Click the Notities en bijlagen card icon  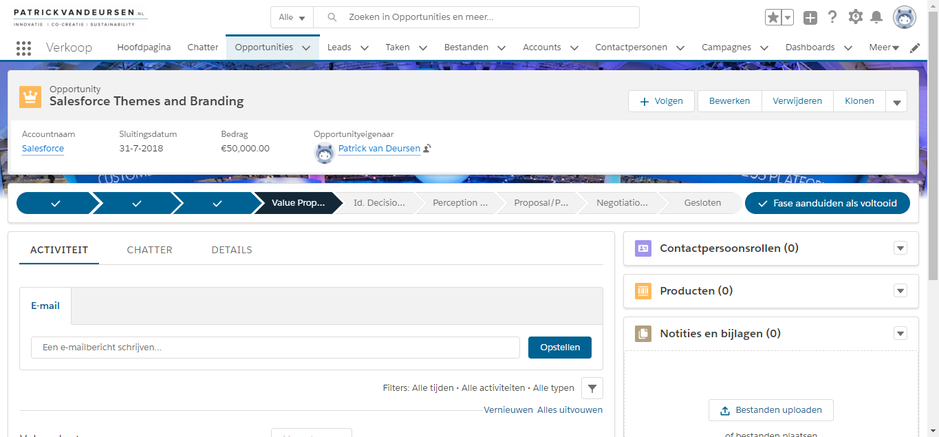coord(643,333)
